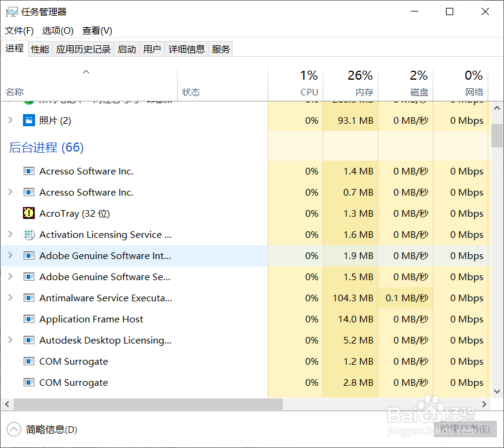Expand the 照片 (2) process group
The image size is (504, 448).
click(10, 120)
